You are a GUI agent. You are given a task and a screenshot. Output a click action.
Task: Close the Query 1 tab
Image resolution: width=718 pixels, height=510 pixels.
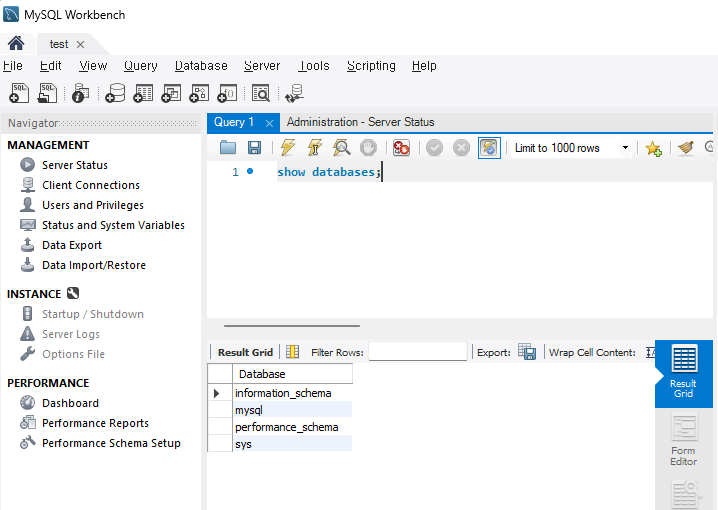269,123
